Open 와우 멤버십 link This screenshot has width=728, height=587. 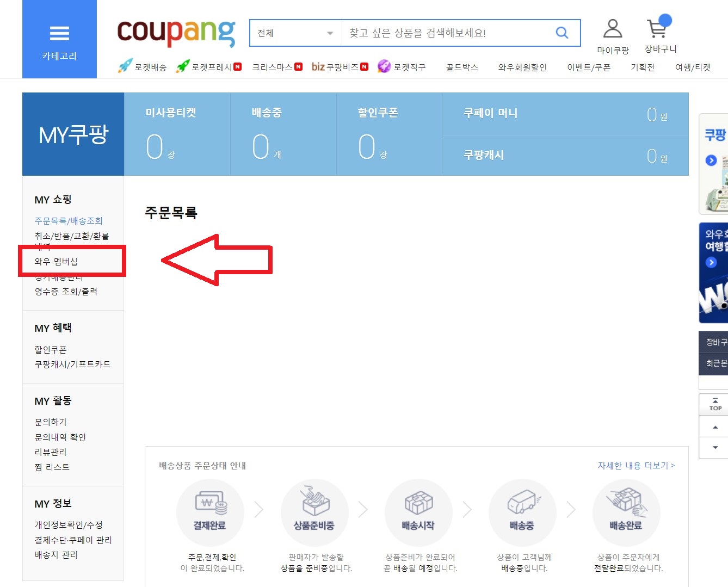point(56,261)
